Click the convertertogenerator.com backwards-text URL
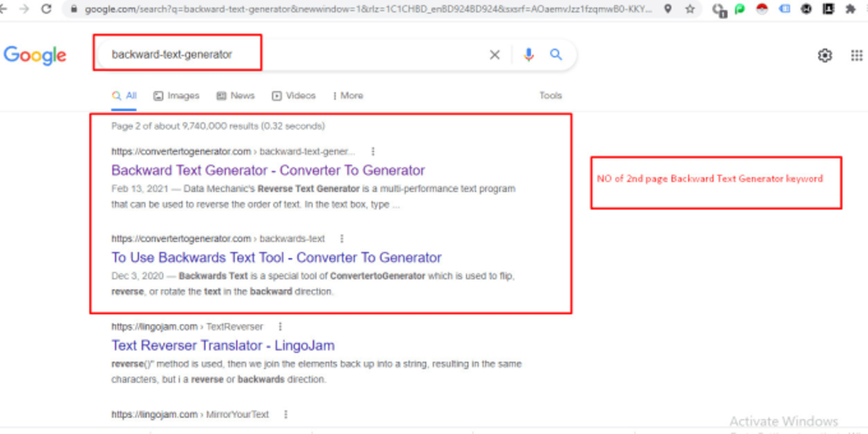The width and height of the screenshot is (868, 434). (218, 239)
